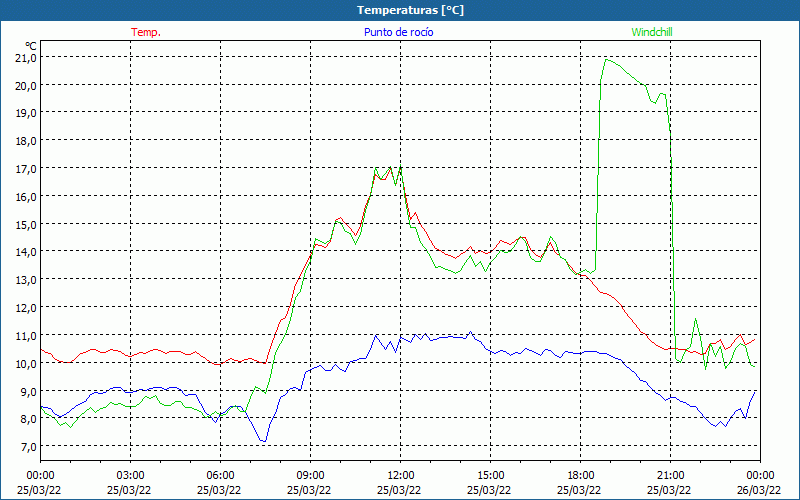The width and height of the screenshot is (800, 500).
Task: Click the 17,0 y-axis label
Action: [26, 169]
